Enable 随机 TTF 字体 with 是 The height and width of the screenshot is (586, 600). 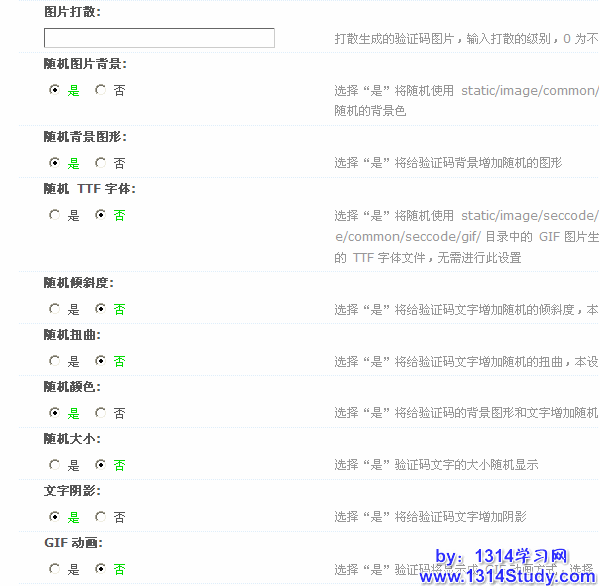[x=54, y=214]
